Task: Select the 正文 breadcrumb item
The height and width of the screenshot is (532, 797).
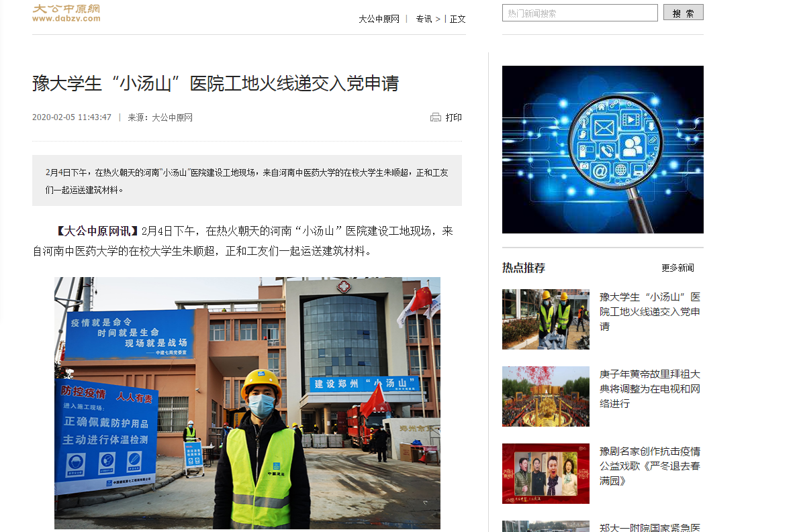Action: coord(458,19)
